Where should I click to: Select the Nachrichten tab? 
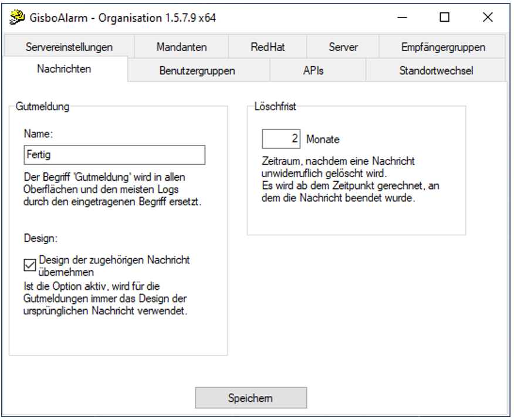[65, 69]
